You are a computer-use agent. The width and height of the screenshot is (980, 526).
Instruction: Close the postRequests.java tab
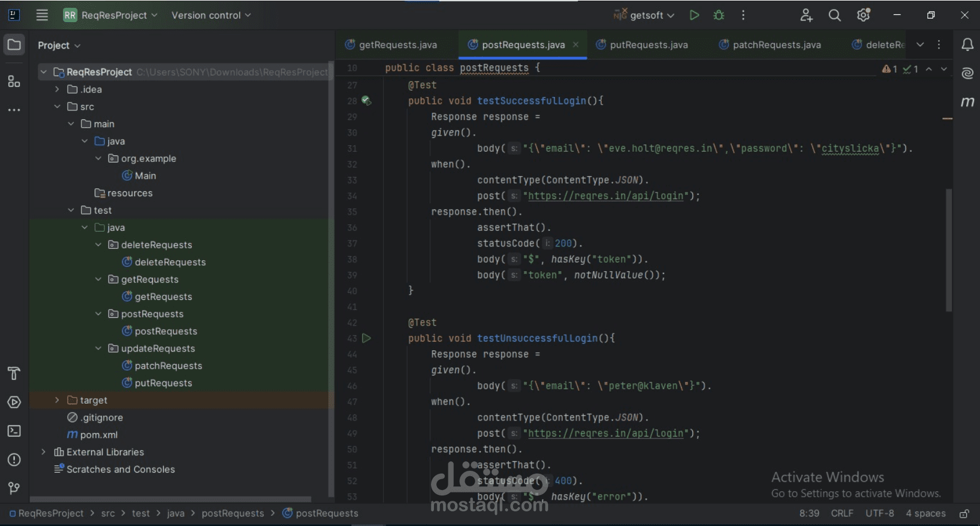(x=575, y=44)
